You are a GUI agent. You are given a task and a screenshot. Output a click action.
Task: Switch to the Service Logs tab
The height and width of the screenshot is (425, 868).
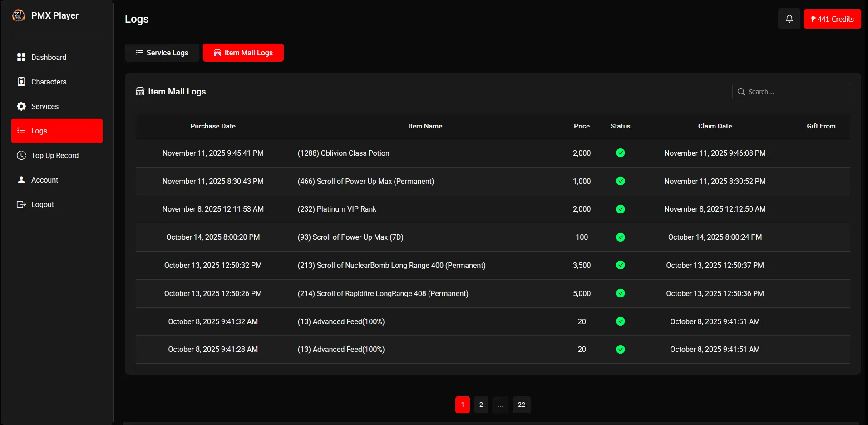pos(162,53)
